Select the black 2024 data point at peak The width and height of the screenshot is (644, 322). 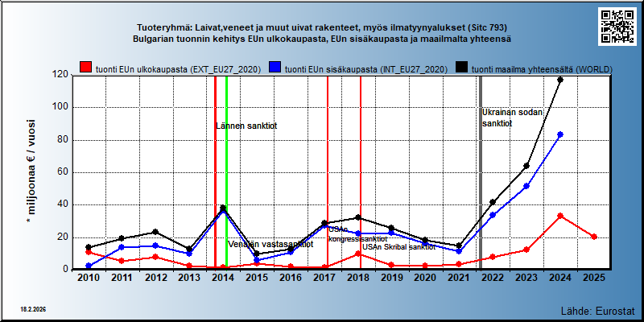click(x=560, y=80)
